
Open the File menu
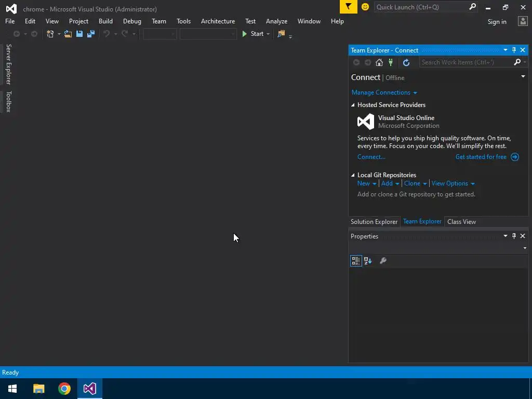point(10,21)
